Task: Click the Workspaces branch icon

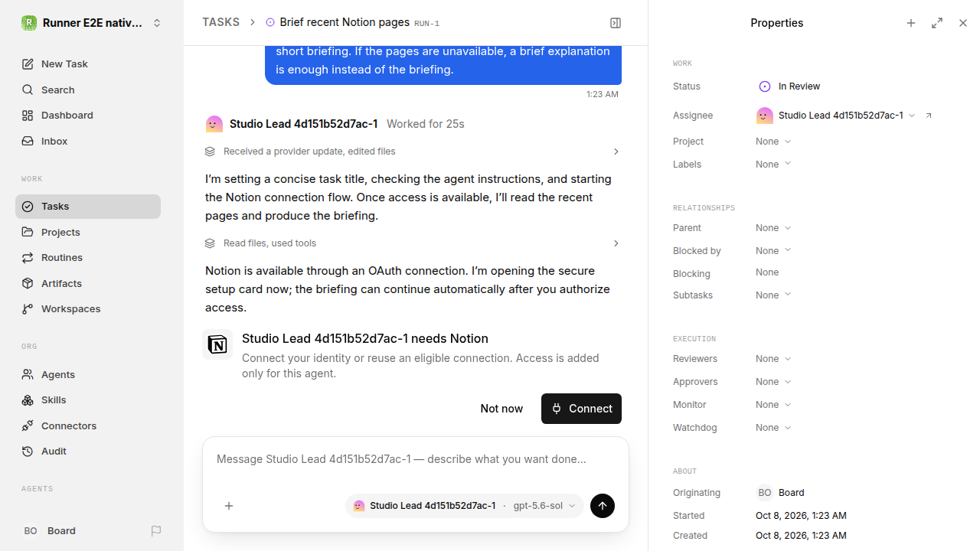Action: (28, 309)
